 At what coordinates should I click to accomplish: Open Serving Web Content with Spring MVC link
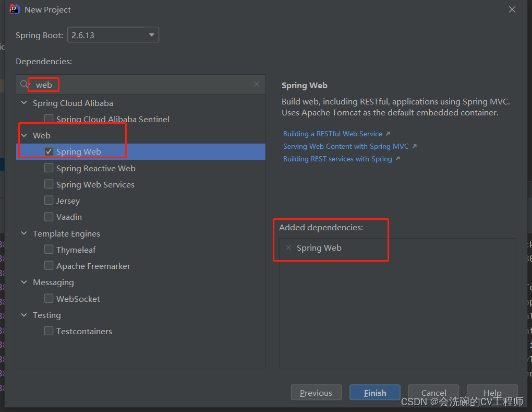pyautogui.click(x=346, y=146)
